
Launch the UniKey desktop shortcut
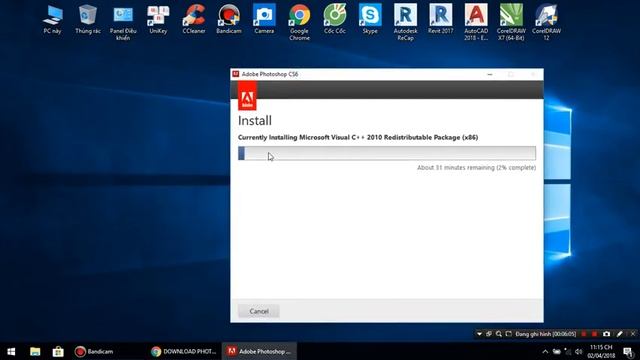158,19
